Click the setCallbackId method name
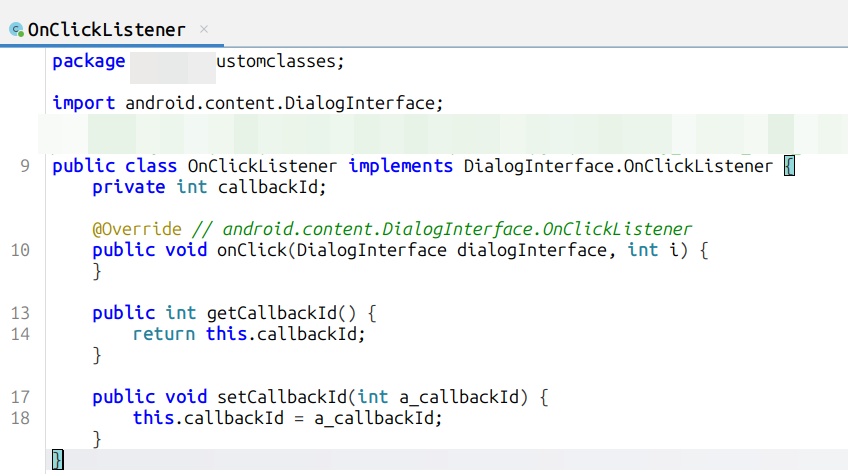 pyautogui.click(x=282, y=397)
